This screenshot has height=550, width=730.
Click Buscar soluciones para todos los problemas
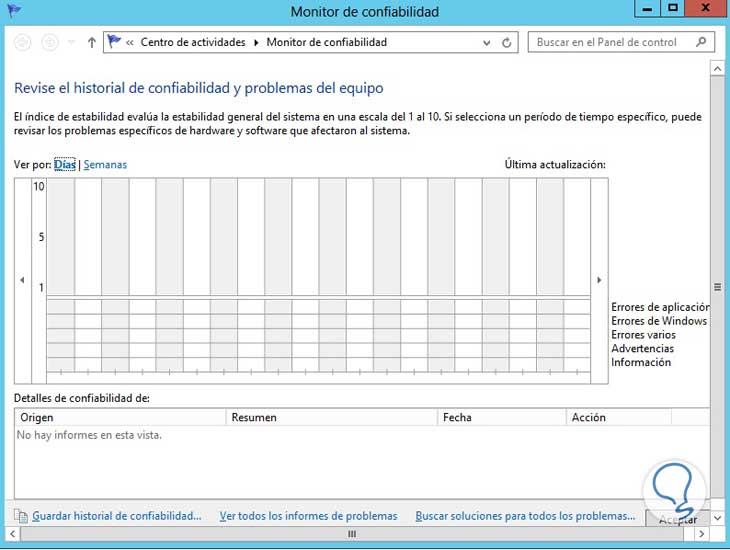coord(525,516)
